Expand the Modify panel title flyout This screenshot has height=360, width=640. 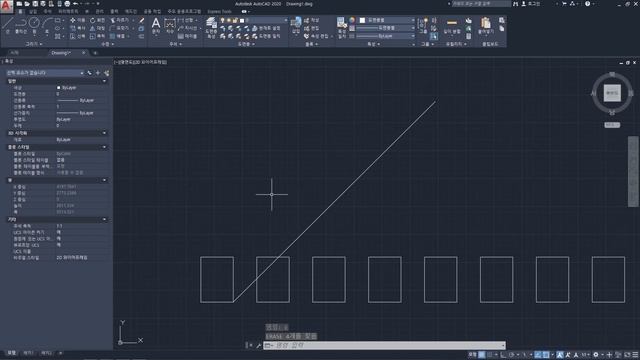pos(107,44)
